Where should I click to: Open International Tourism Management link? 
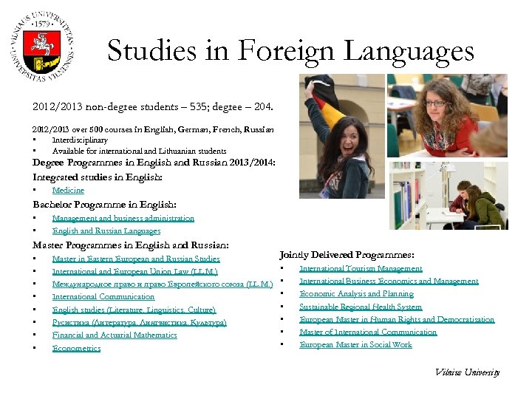(x=361, y=269)
